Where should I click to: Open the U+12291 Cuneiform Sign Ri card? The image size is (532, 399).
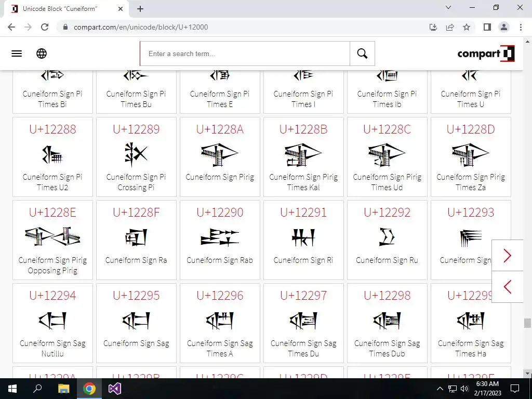(x=303, y=240)
